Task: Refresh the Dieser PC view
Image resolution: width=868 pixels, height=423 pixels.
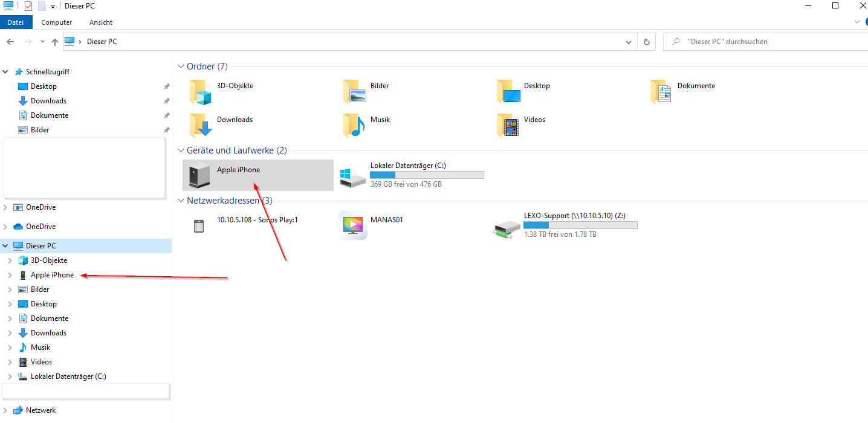Action: tap(647, 42)
